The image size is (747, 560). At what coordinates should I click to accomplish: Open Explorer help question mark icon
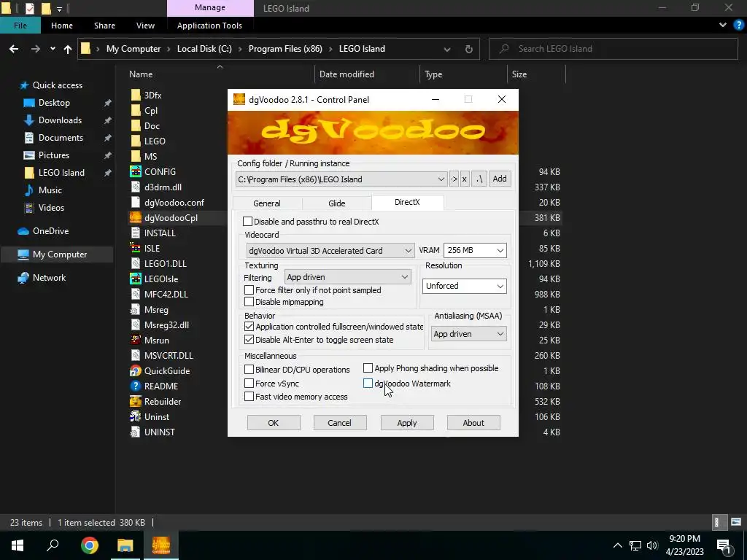738,26
